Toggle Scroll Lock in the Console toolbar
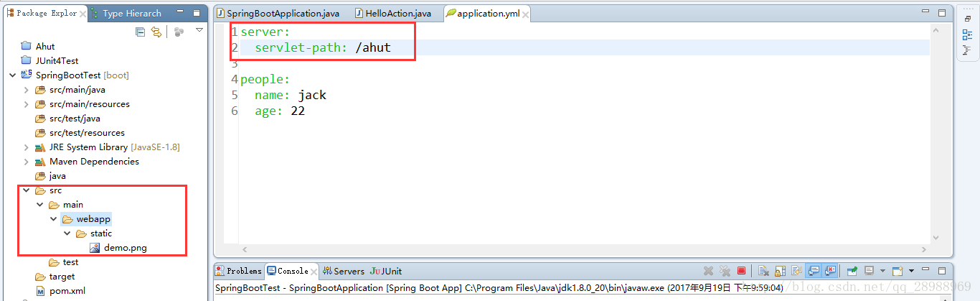The width and height of the screenshot is (980, 301). [x=780, y=271]
